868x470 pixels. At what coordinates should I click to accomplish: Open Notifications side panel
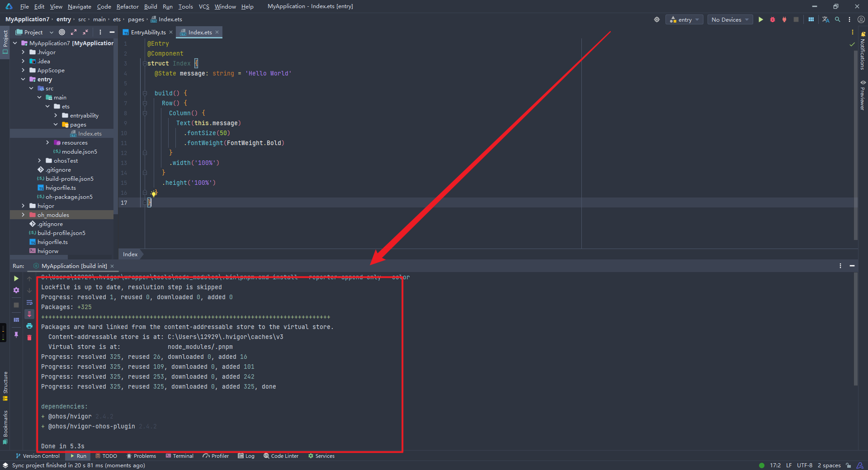point(863,51)
